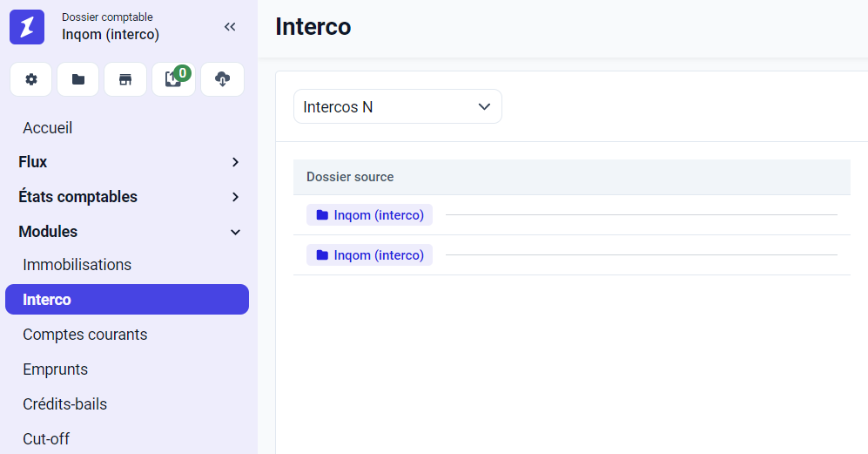This screenshot has width=868, height=454.
Task: Go to the Cut-off module
Action: 46,439
